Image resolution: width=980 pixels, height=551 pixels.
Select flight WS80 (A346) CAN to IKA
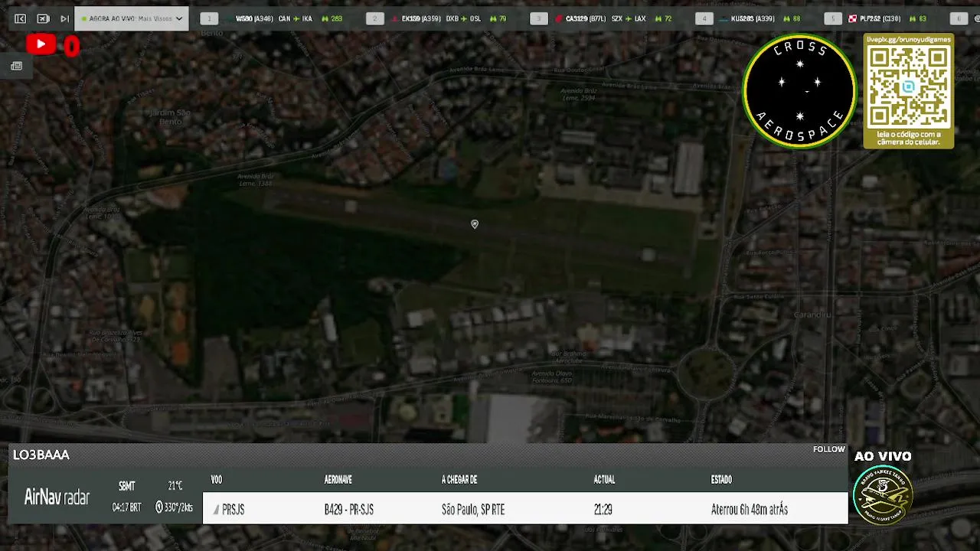(273, 18)
